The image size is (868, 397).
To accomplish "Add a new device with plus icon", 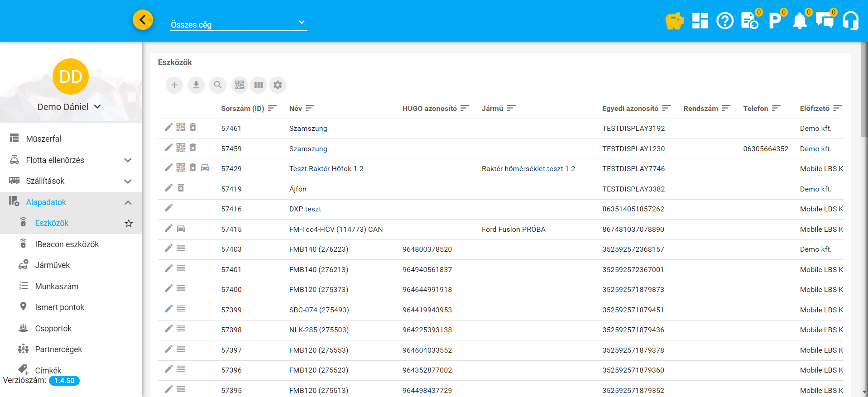I will coord(174,85).
